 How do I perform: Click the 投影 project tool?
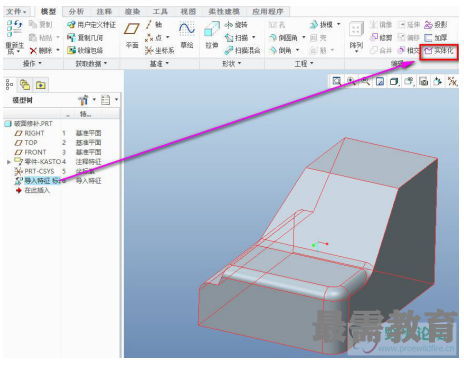436,24
